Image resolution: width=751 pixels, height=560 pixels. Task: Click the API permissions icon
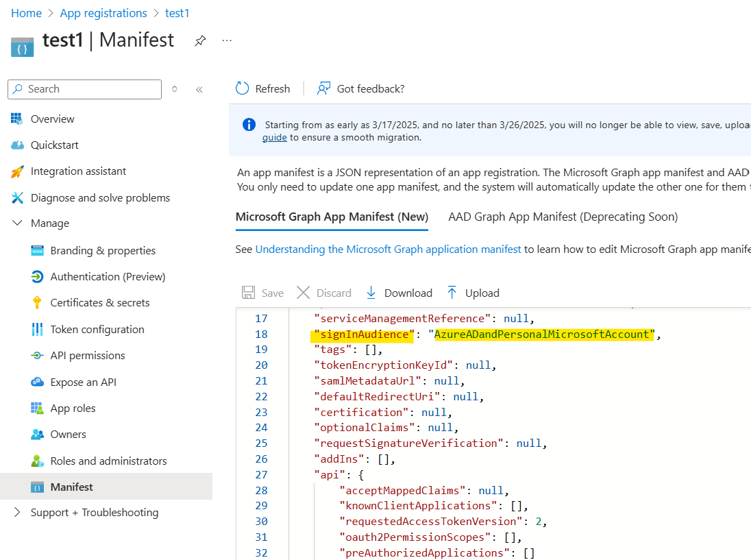pos(37,356)
